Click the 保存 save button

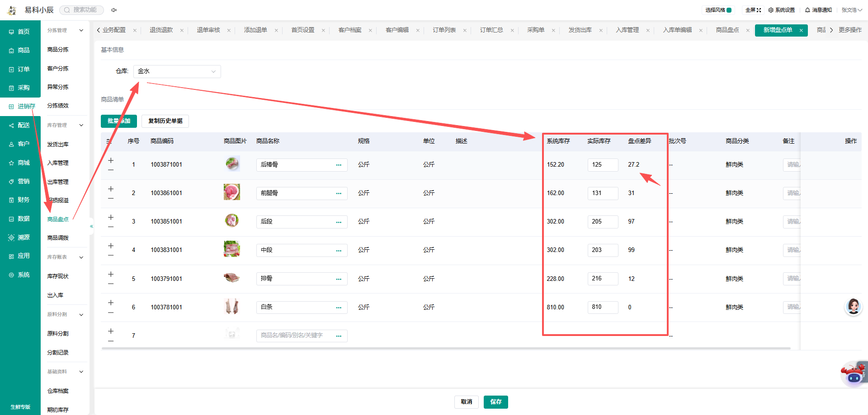pos(496,402)
